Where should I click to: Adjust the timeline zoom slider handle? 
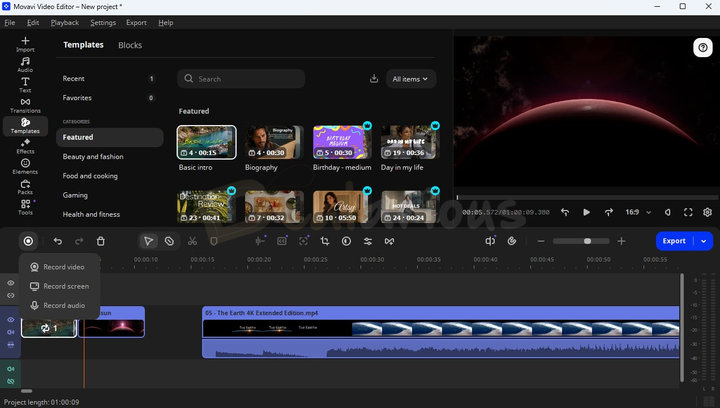tap(587, 241)
